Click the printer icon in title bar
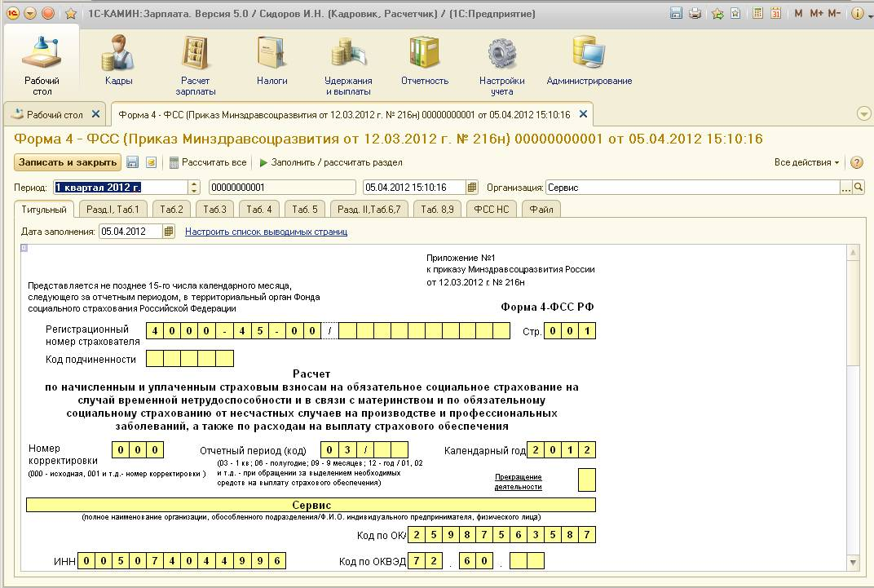 click(x=695, y=13)
